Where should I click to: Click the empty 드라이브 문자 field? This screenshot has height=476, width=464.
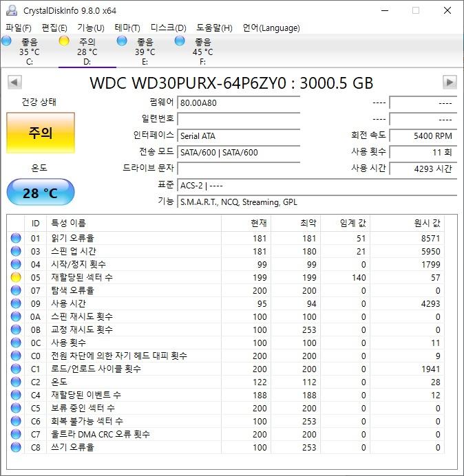tap(238, 169)
